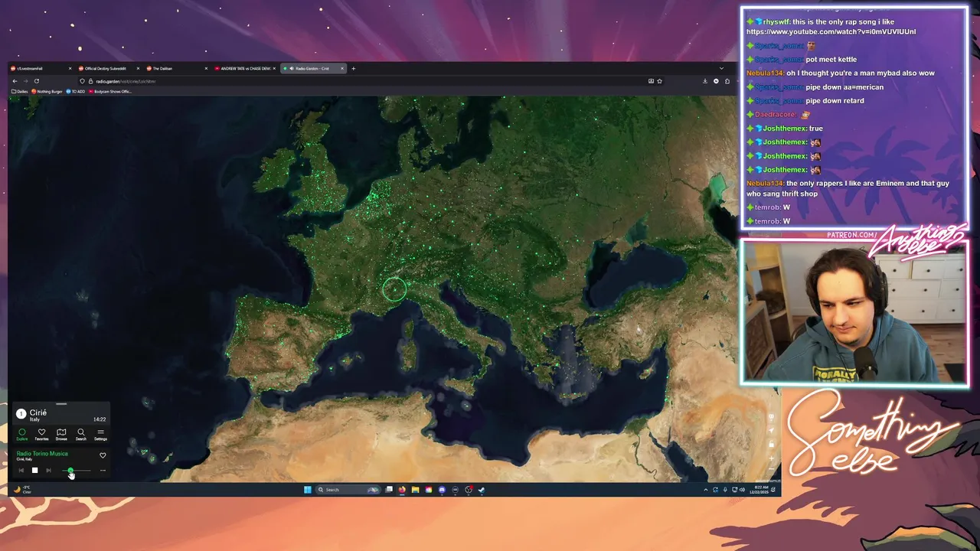Switch to The Daliban tab
The width and height of the screenshot is (980, 551).
(x=177, y=68)
